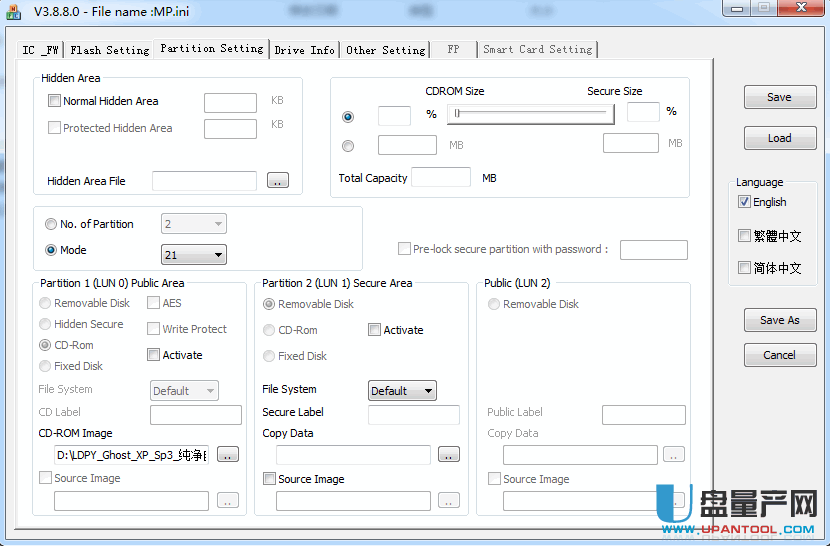Viewport: 830px width, 546px height.
Task: Switch to the Flash Setting tab
Action: point(110,50)
